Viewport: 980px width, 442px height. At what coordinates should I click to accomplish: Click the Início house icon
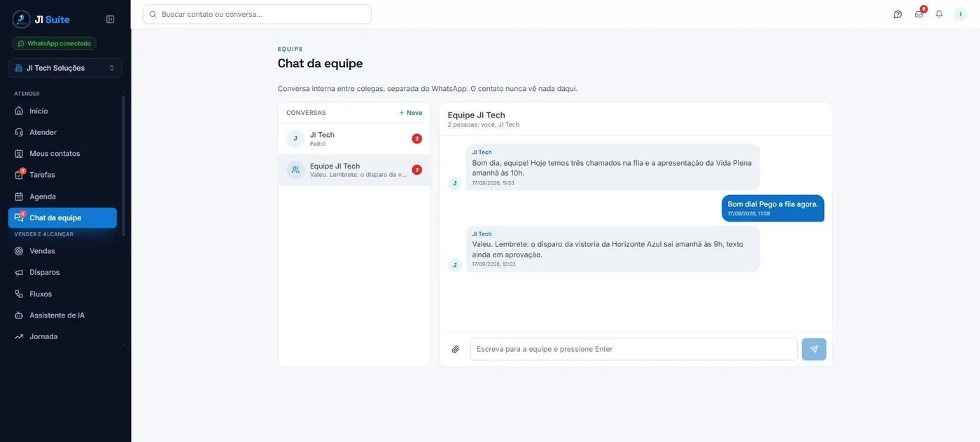click(19, 111)
